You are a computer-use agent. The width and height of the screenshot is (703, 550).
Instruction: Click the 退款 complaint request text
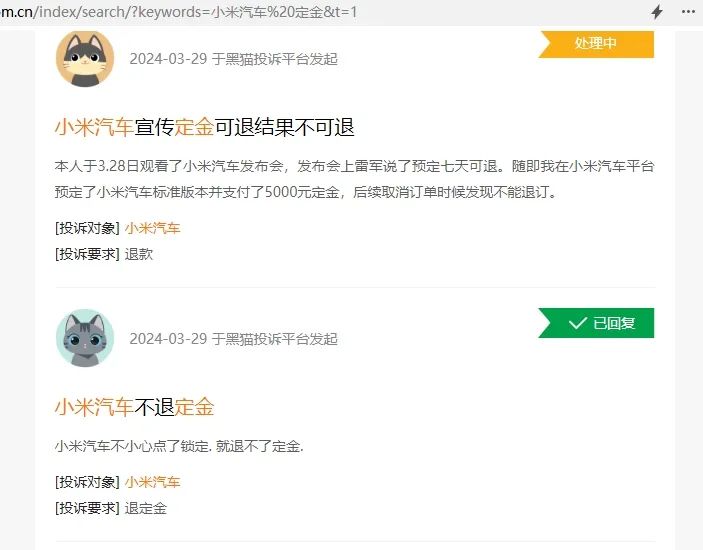[x=139, y=255]
